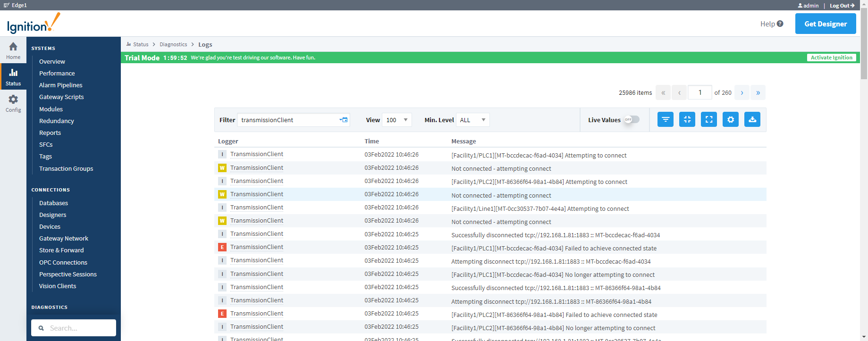This screenshot has height=341, width=868.
Task: Open Designers connections page
Action: [x=52, y=215]
